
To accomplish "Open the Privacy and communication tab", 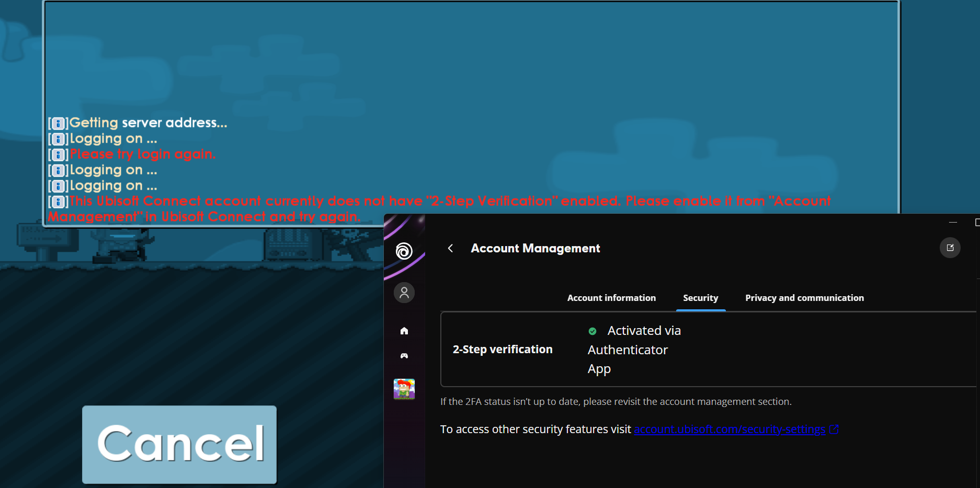I will 804,298.
